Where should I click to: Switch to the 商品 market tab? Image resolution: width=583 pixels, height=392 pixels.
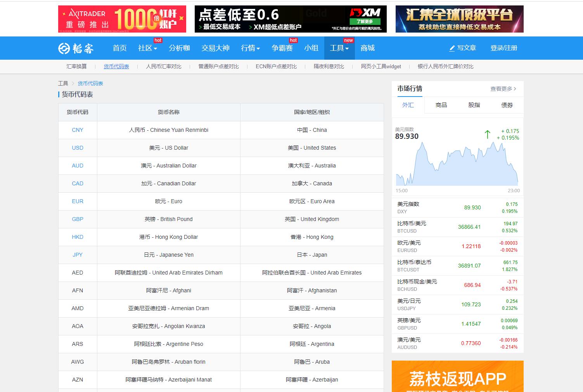point(441,105)
